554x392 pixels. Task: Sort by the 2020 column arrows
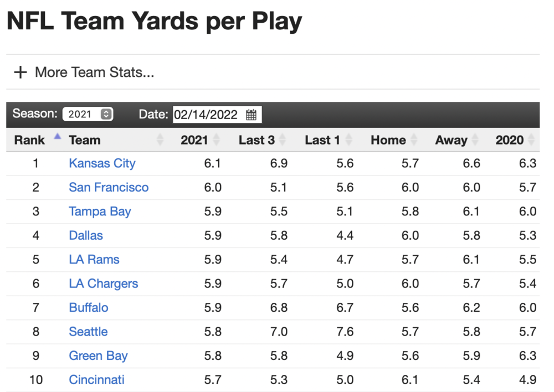(x=531, y=140)
